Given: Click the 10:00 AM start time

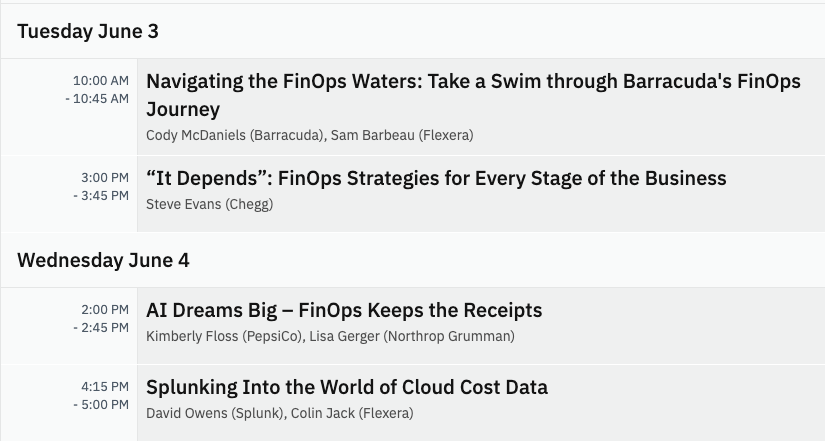Looking at the screenshot, I should click(x=100, y=80).
